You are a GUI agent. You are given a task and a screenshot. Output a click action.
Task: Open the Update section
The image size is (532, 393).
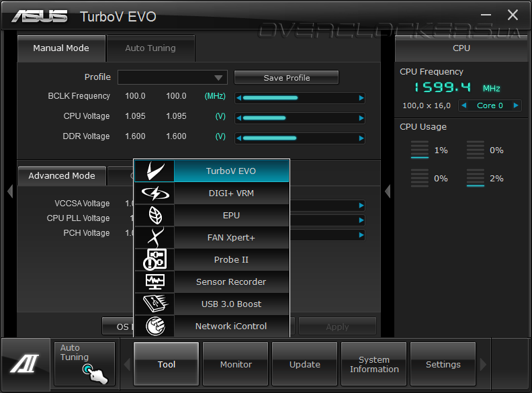coord(305,364)
